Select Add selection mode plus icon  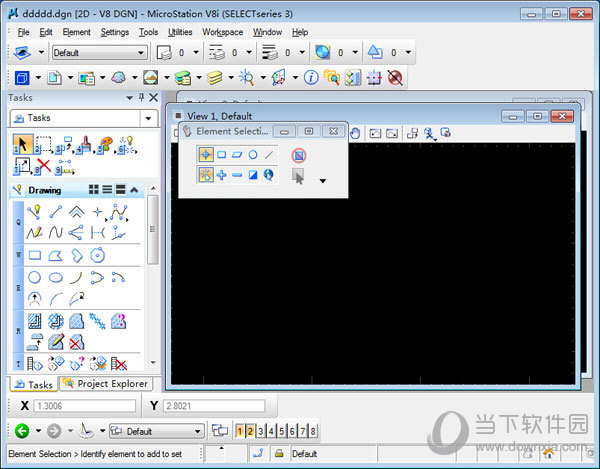point(222,175)
